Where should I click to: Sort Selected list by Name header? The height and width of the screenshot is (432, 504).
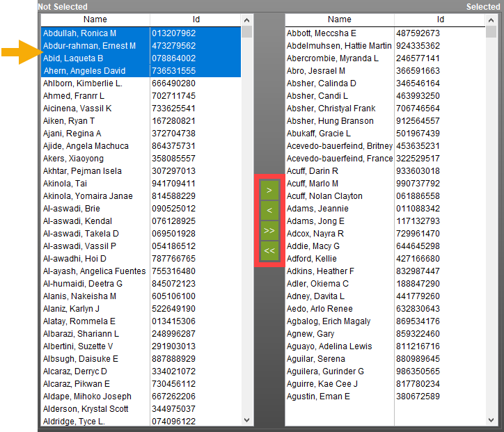340,19
